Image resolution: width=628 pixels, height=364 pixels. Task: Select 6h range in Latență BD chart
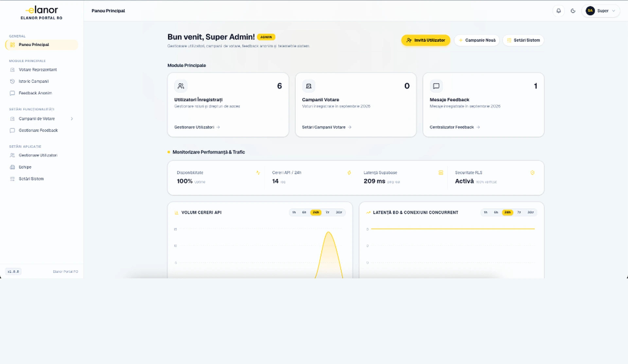tap(496, 213)
